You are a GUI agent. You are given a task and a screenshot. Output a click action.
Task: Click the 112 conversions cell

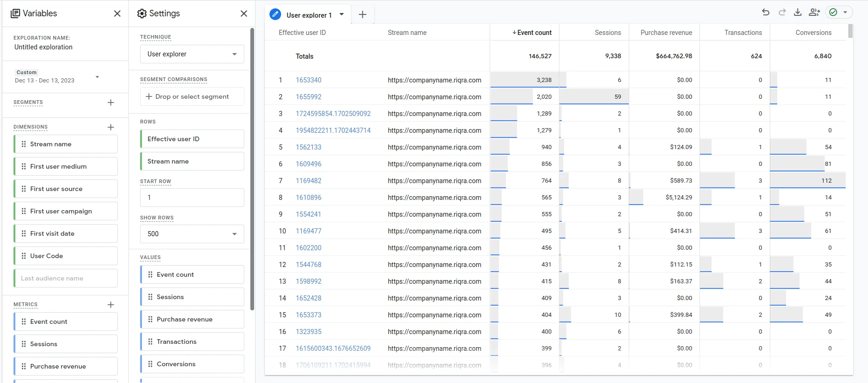[x=807, y=181]
